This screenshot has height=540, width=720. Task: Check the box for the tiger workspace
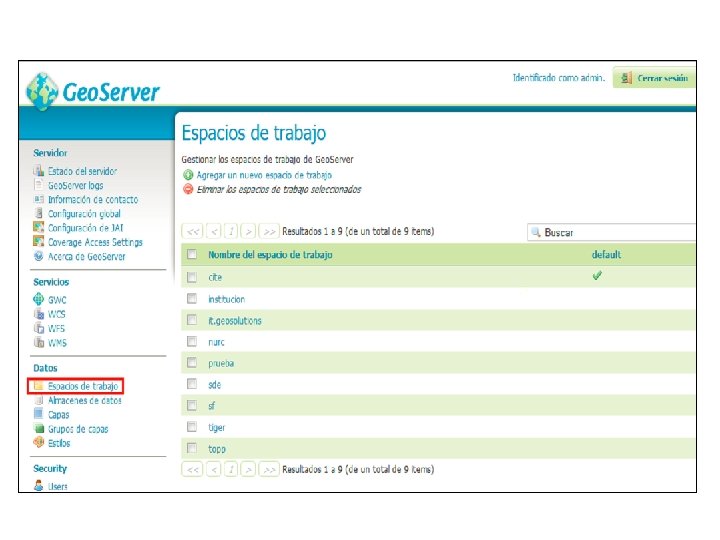click(x=192, y=427)
